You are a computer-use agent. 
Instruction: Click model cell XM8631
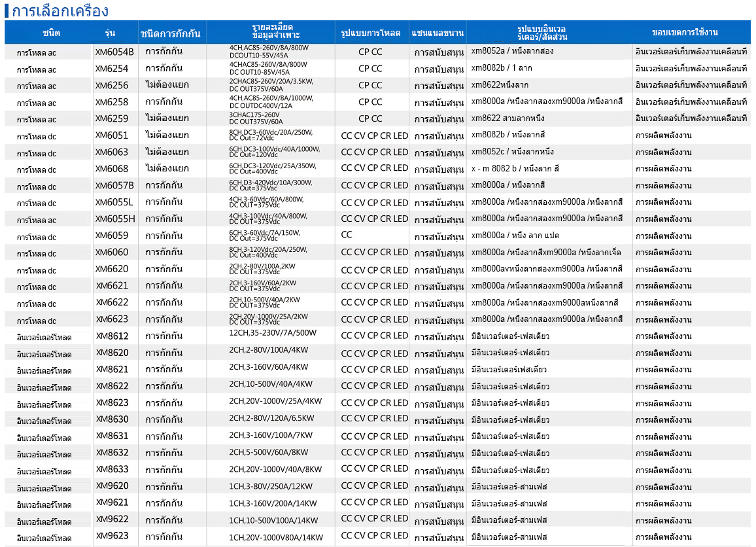112,436
